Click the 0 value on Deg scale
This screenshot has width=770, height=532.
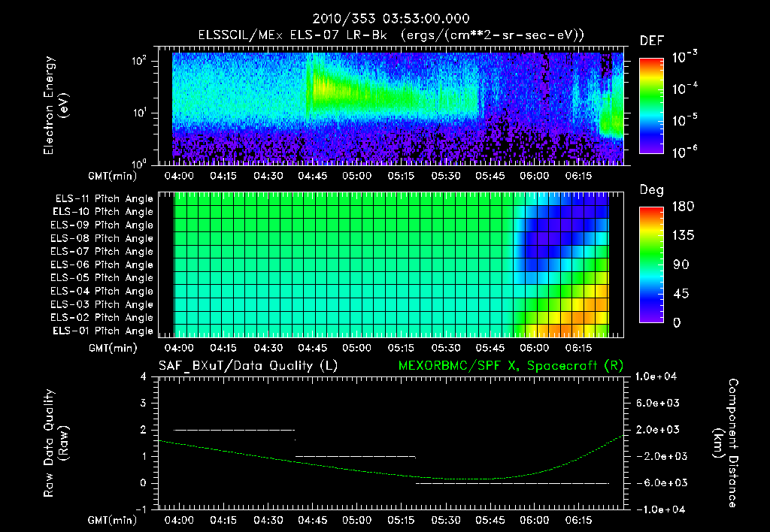coord(677,322)
